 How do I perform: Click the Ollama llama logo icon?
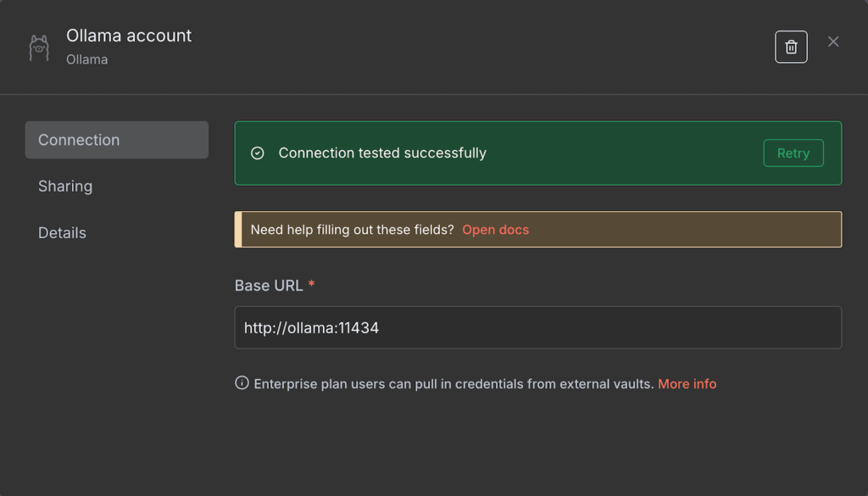pyautogui.click(x=39, y=47)
